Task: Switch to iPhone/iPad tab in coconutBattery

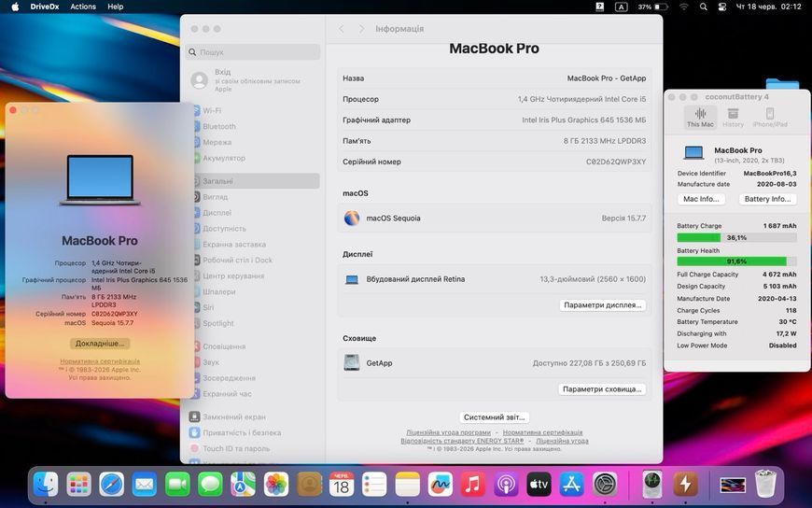Action: [x=770, y=118]
